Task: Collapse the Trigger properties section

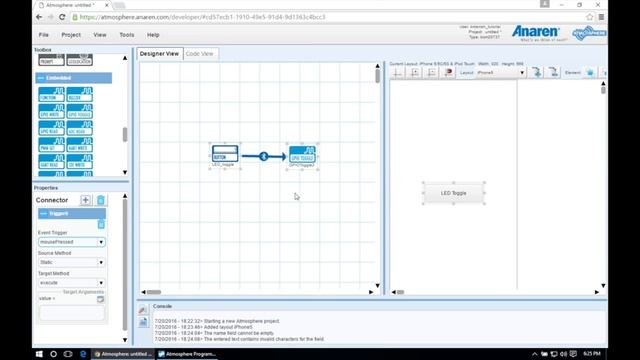Action: pos(44,213)
